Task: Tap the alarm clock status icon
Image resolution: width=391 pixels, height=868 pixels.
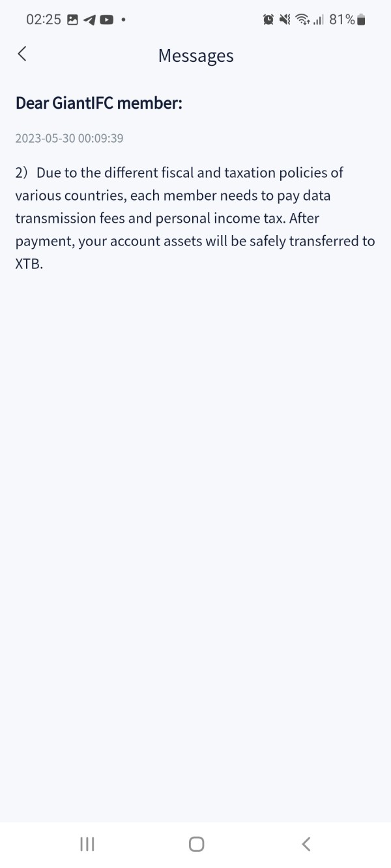Action: [x=268, y=20]
